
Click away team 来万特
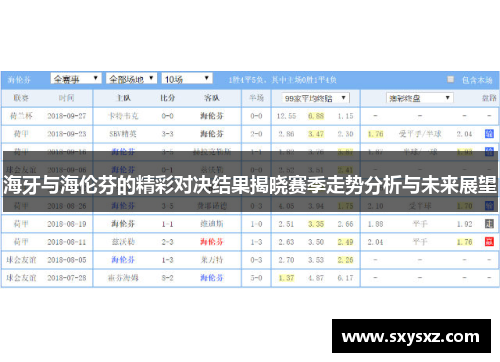click(x=212, y=260)
